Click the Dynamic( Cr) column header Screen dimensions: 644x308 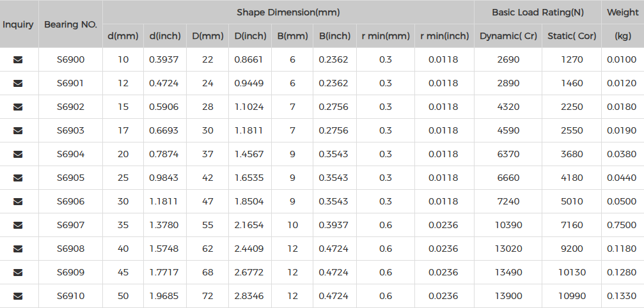click(x=508, y=36)
